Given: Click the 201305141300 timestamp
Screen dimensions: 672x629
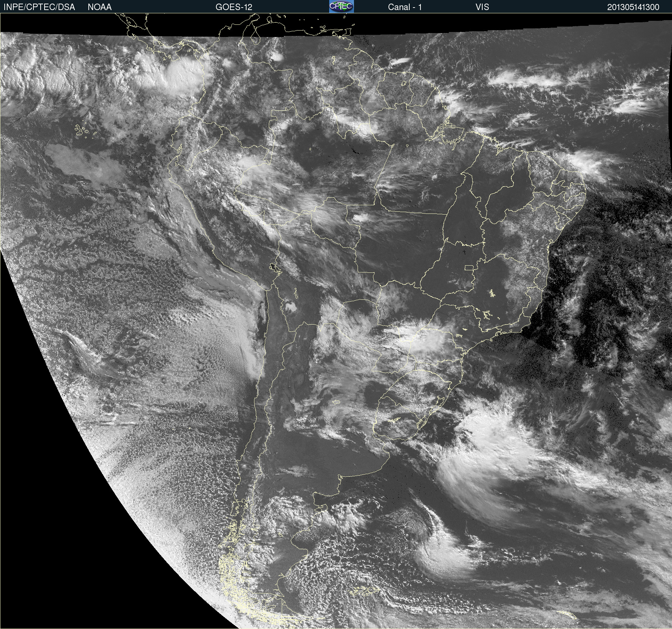Looking at the screenshot, I should 633,7.
